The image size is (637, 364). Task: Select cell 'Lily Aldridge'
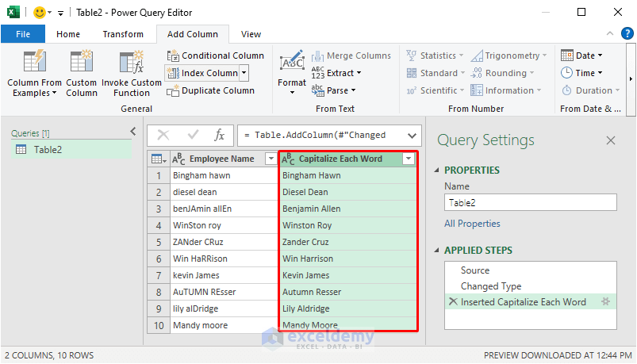[x=347, y=308]
